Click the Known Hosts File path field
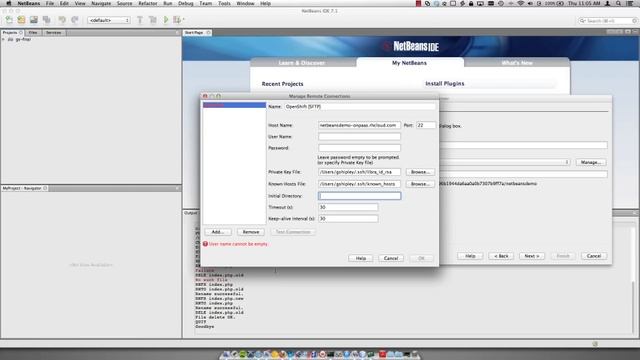The width and height of the screenshot is (640, 360). coord(359,184)
